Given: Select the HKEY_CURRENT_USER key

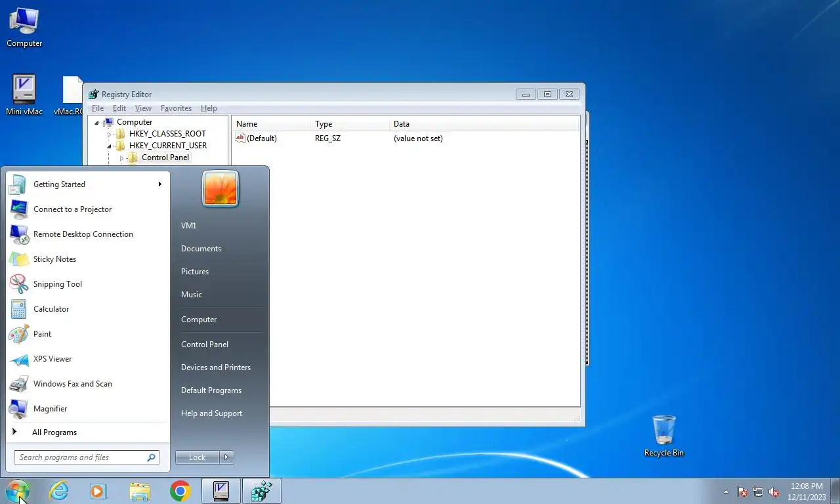Looking at the screenshot, I should point(168,146).
